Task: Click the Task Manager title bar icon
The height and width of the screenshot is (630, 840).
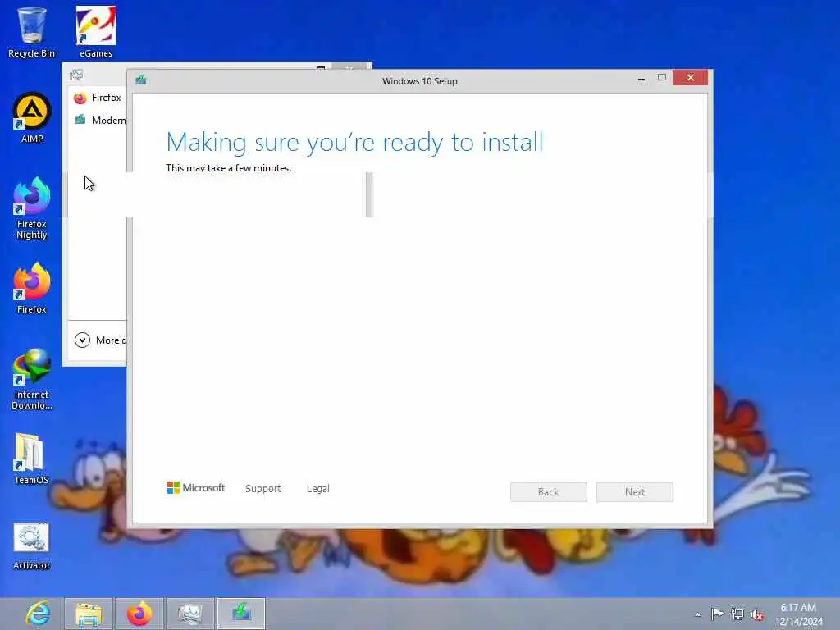Action: (x=76, y=75)
